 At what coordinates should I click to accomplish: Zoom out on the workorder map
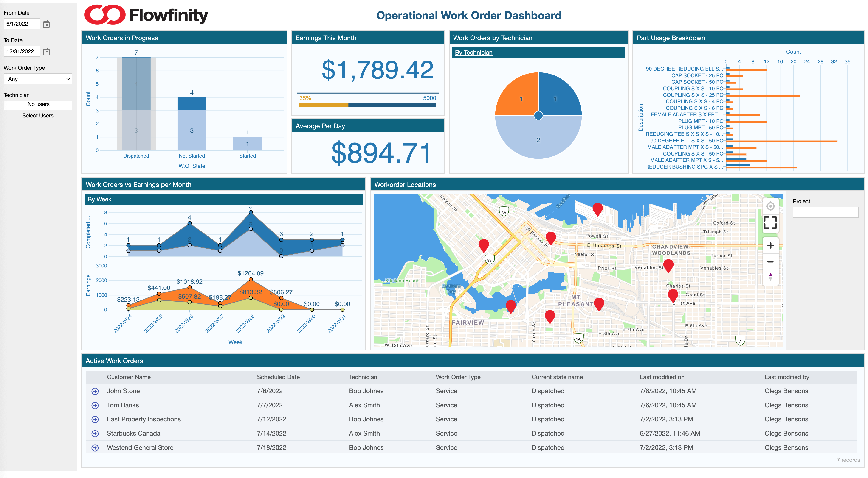770,261
